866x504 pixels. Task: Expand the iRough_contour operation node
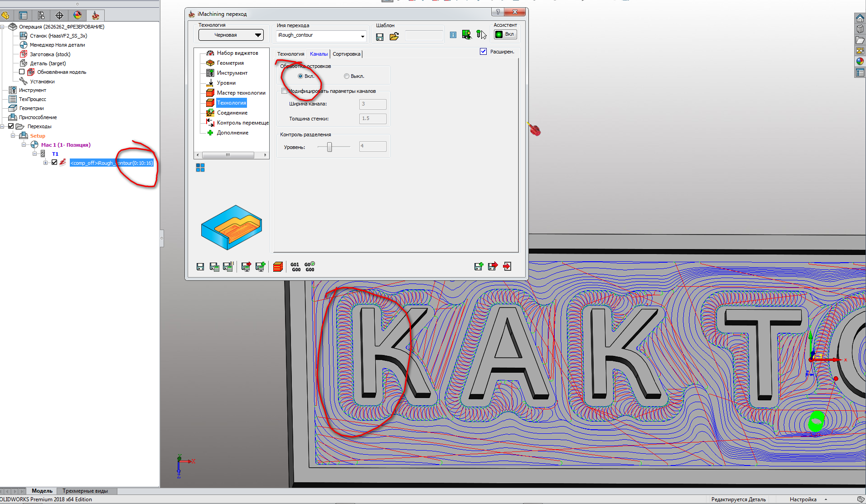pyautogui.click(x=46, y=163)
